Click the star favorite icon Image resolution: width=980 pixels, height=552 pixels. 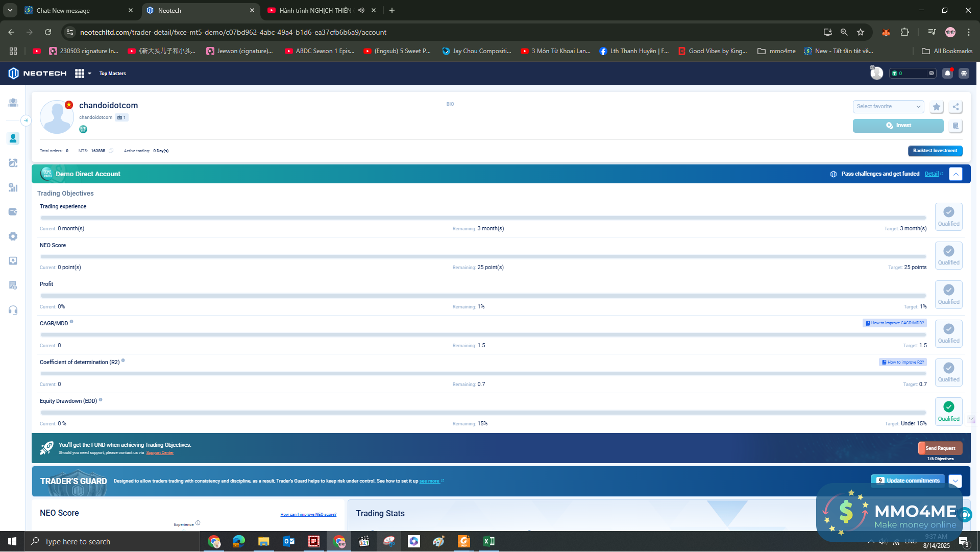936,107
